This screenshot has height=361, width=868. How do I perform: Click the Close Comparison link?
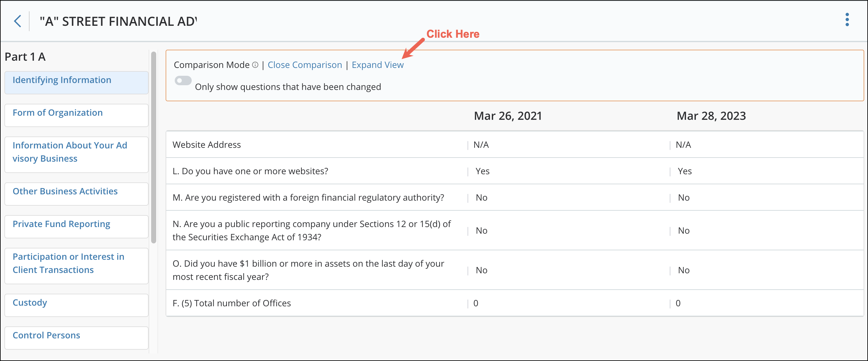pos(304,65)
